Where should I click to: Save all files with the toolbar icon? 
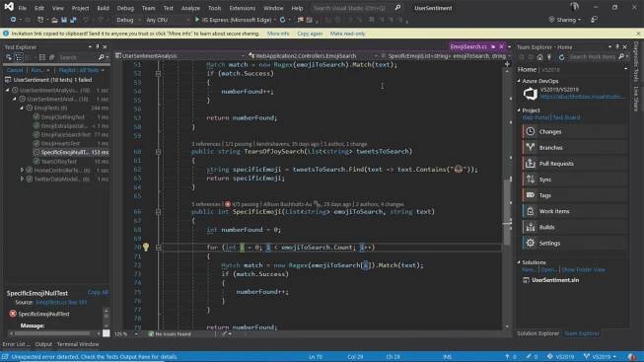[73, 20]
